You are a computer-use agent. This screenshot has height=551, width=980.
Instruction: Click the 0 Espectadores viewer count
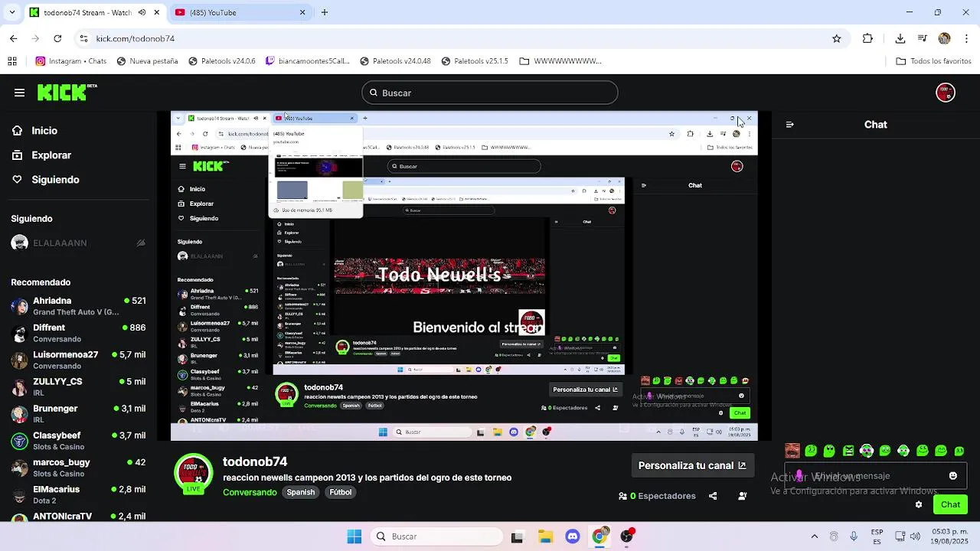(657, 496)
